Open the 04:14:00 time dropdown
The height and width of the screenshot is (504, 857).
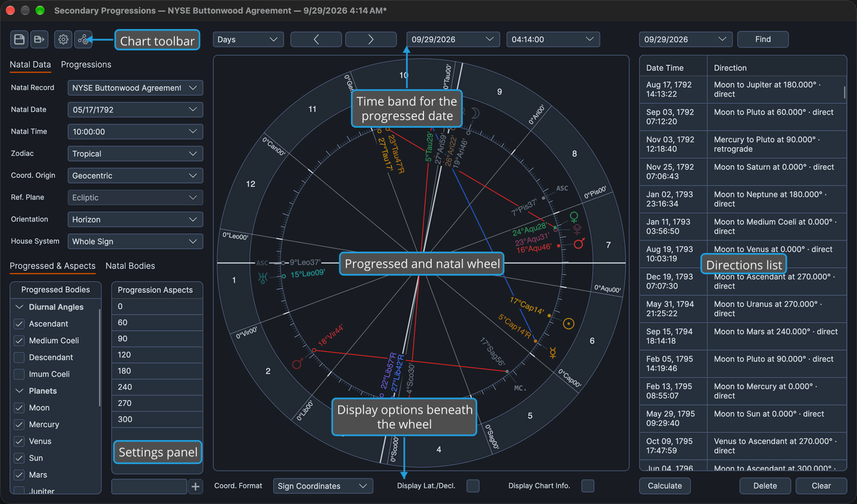pyautogui.click(x=553, y=39)
